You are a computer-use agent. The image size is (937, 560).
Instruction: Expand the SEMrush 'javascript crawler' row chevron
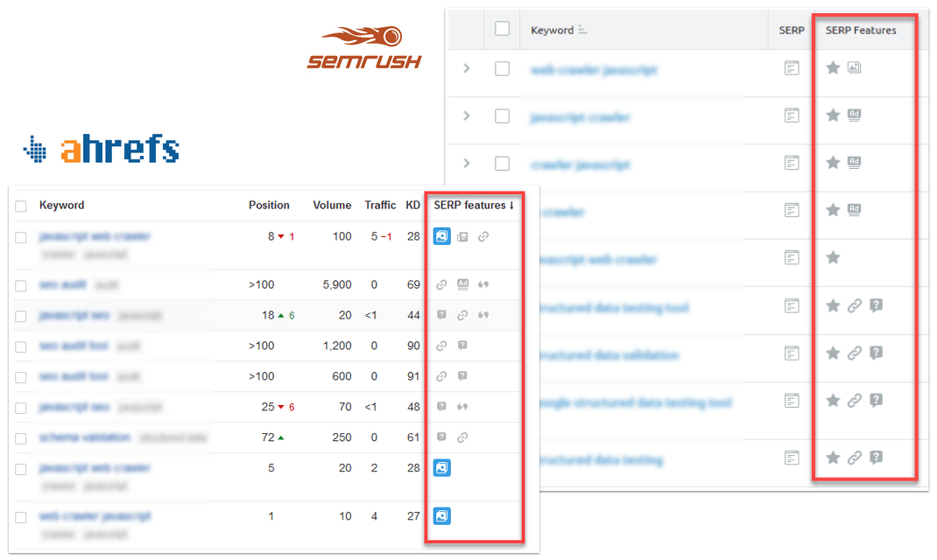pos(467,115)
